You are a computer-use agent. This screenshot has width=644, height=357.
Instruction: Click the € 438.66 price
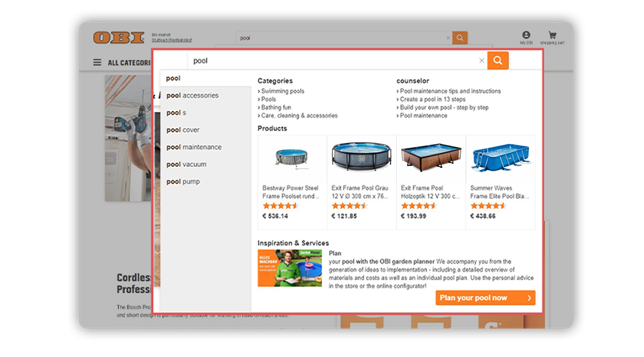(x=483, y=216)
